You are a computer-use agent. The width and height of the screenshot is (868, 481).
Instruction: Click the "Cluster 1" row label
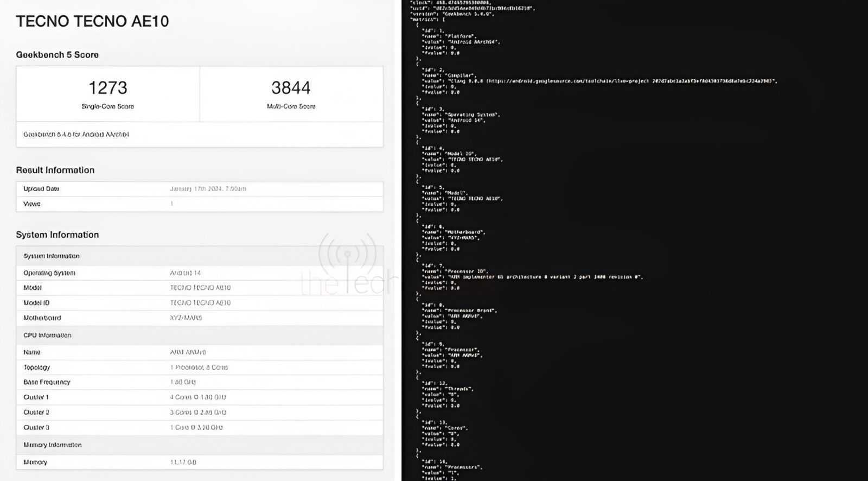point(36,397)
